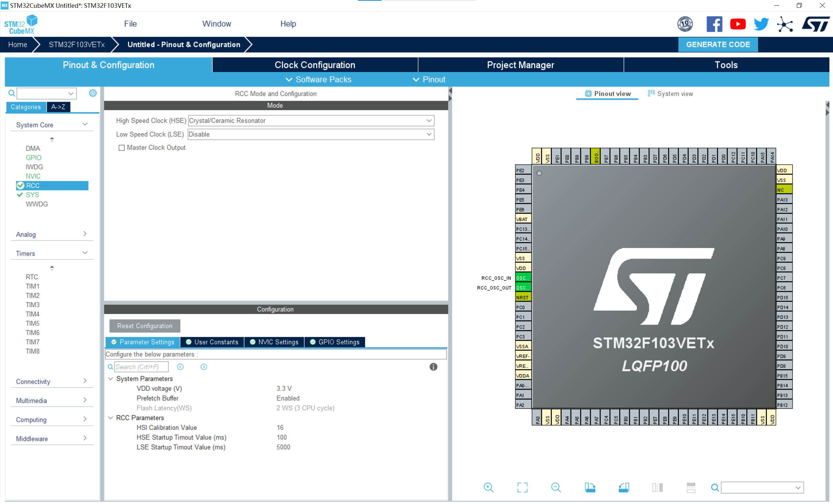This screenshot has width=833, height=504.
Task: Open the Low Speed Clock (LSE) dropdown
Action: click(311, 134)
